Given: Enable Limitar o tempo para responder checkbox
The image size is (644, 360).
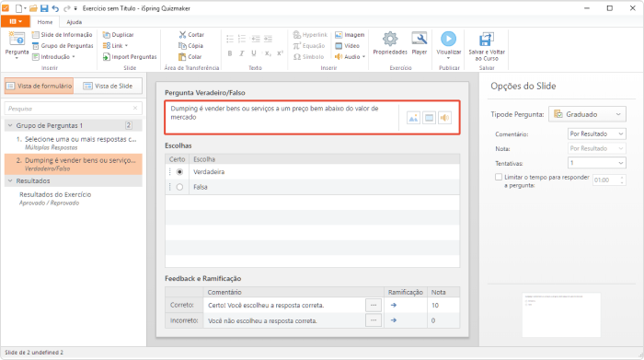Looking at the screenshot, I should pos(499,177).
